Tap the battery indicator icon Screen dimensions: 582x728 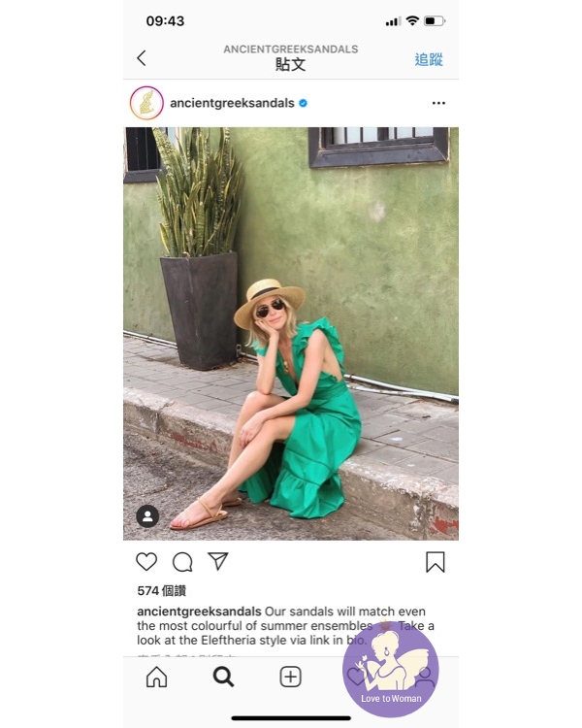click(435, 21)
